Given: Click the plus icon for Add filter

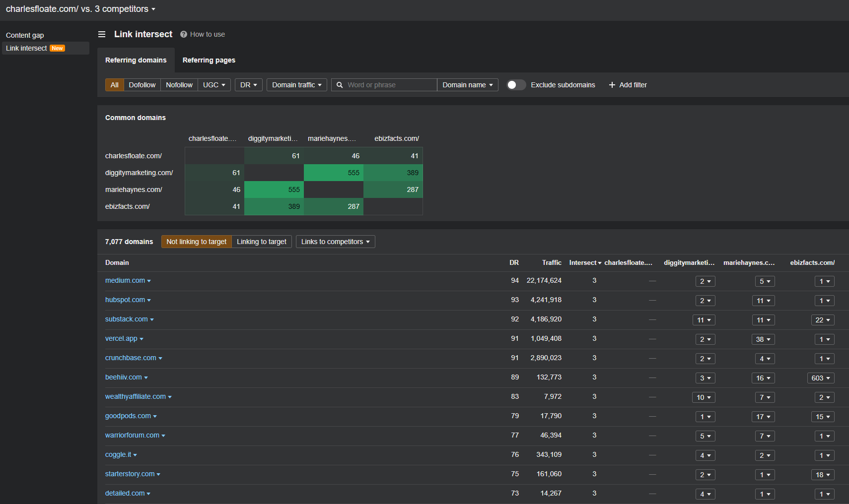Looking at the screenshot, I should [612, 85].
